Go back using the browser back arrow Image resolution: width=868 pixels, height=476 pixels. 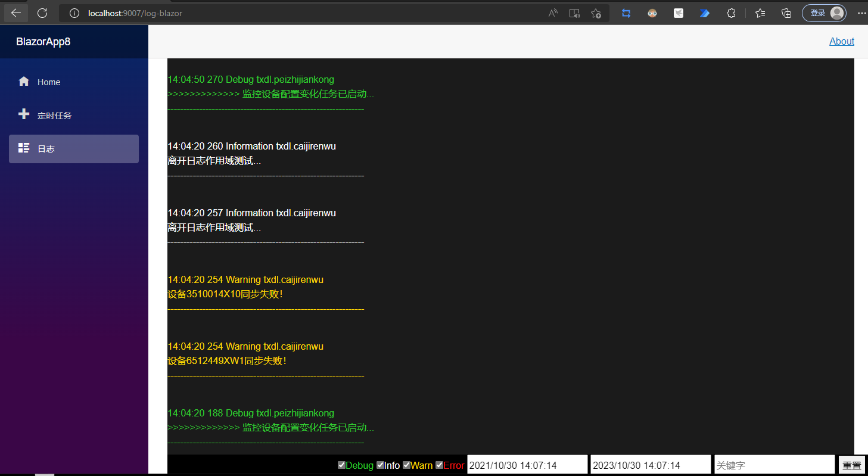pos(16,13)
